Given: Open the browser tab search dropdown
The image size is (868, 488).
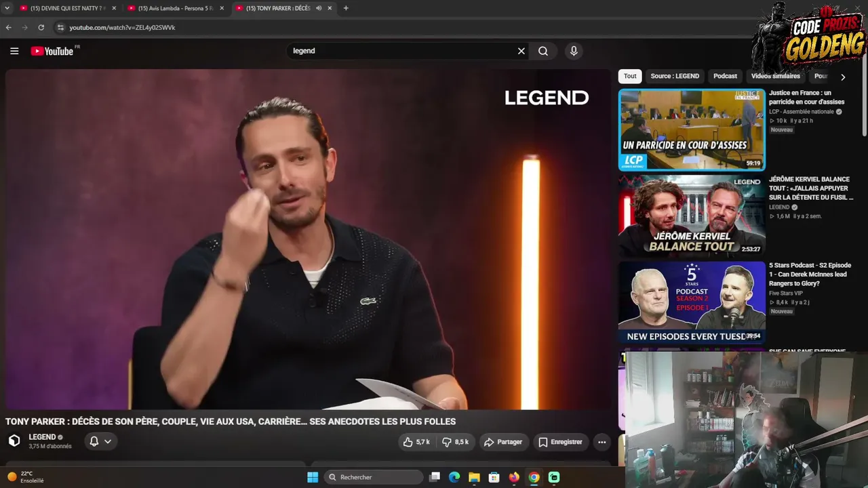Looking at the screenshot, I should pyautogui.click(x=7, y=8).
